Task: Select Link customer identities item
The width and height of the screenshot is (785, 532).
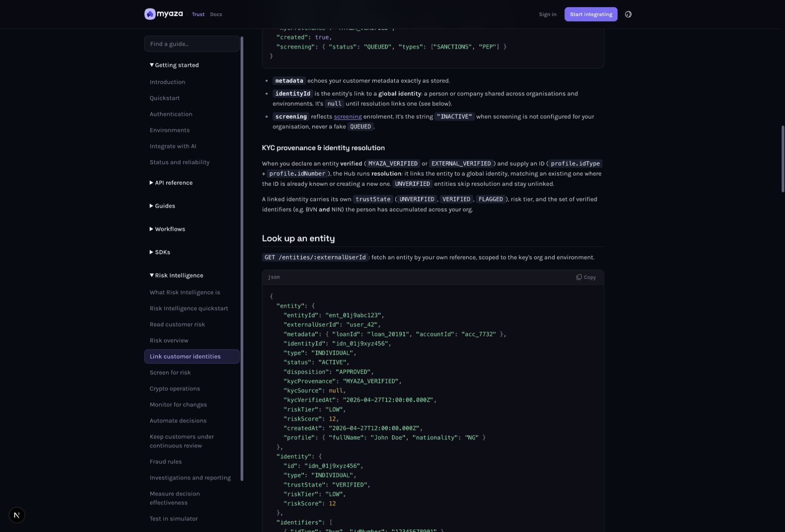Action: pos(192,356)
